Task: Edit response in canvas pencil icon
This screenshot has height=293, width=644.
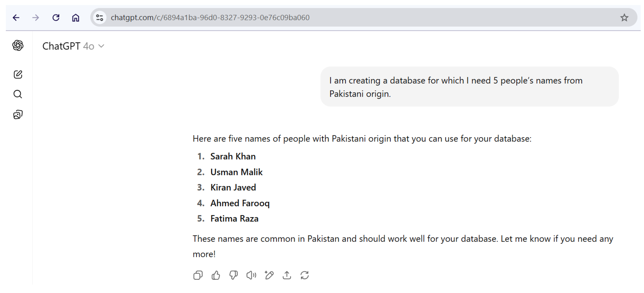Action: (269, 275)
